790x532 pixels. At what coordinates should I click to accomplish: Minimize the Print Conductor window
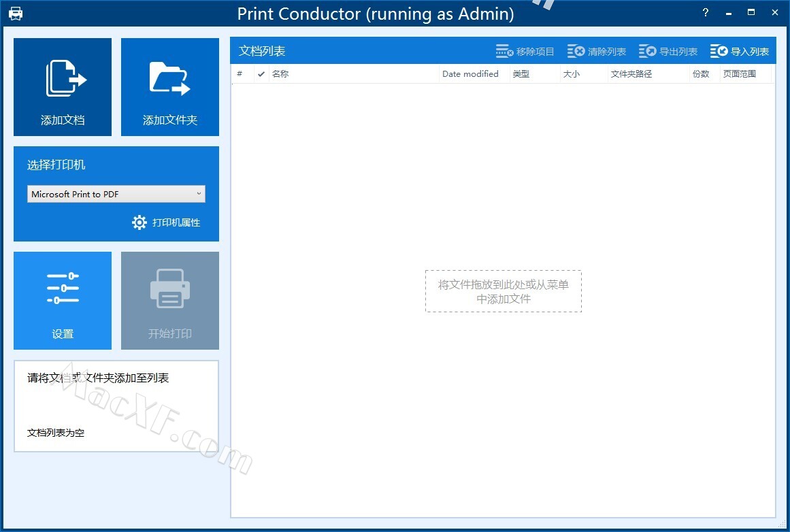pyautogui.click(x=729, y=13)
